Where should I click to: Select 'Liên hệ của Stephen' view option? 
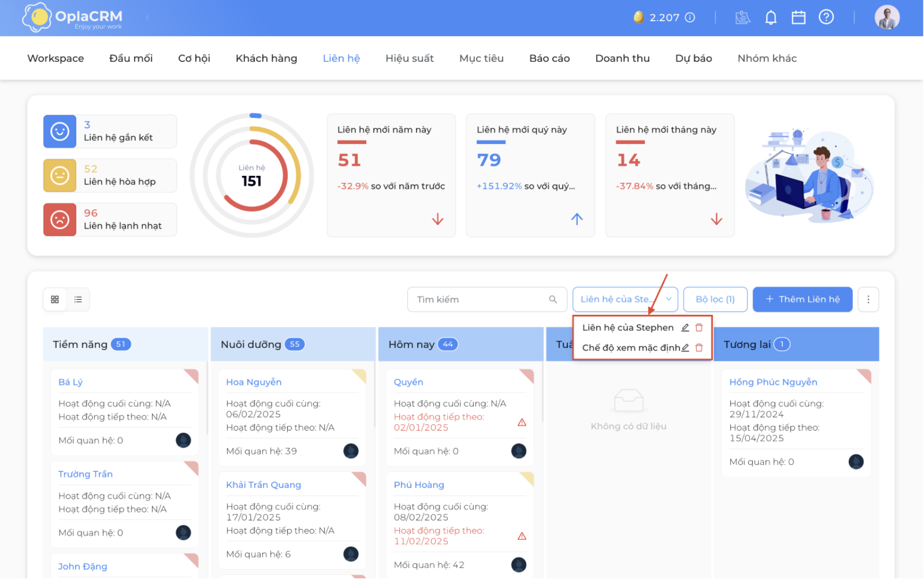tap(628, 327)
